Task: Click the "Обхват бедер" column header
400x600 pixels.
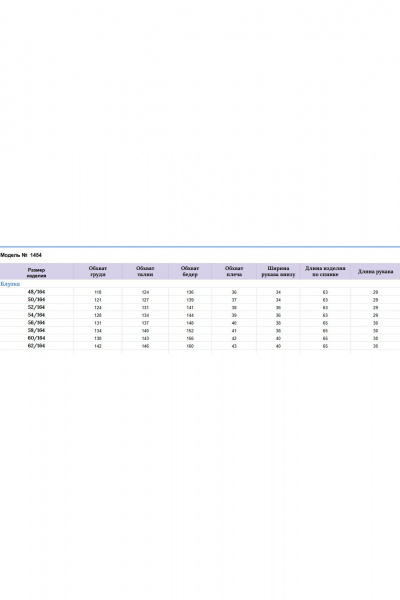Action: 190,271
